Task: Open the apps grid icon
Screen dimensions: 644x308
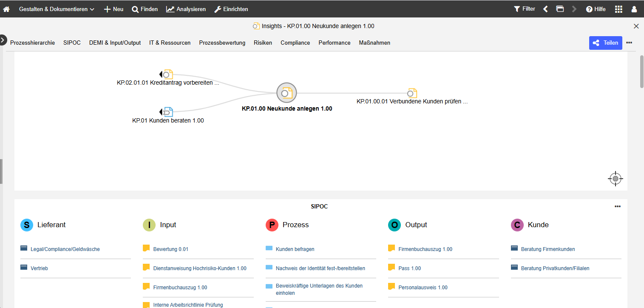Action: pyautogui.click(x=618, y=9)
